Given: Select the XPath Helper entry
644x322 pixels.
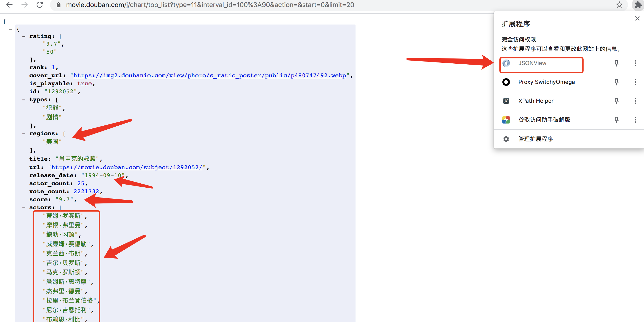Looking at the screenshot, I should pos(536,101).
